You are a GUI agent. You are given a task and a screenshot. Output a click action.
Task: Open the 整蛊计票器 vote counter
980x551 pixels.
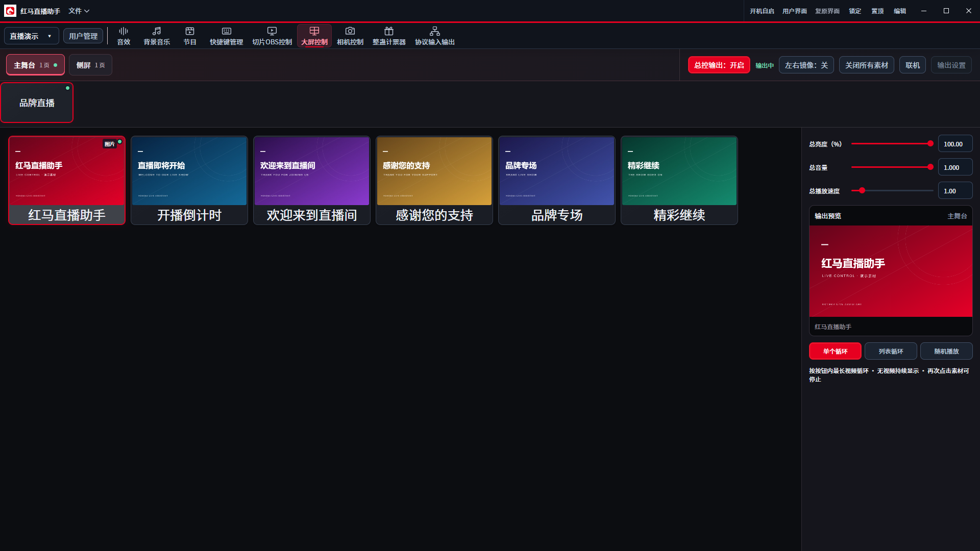(389, 36)
